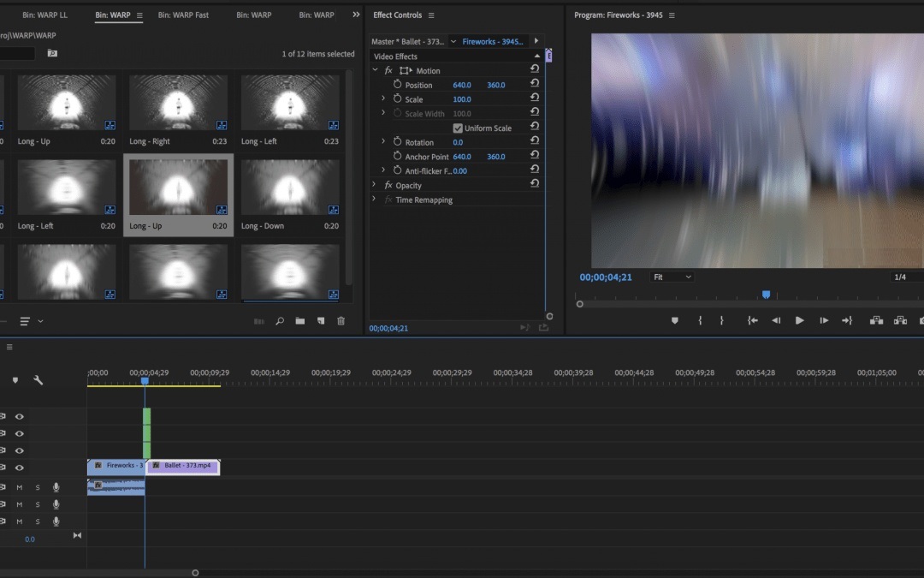
Task: Hide the video track containing the Fireworks clip
Action: pos(20,468)
